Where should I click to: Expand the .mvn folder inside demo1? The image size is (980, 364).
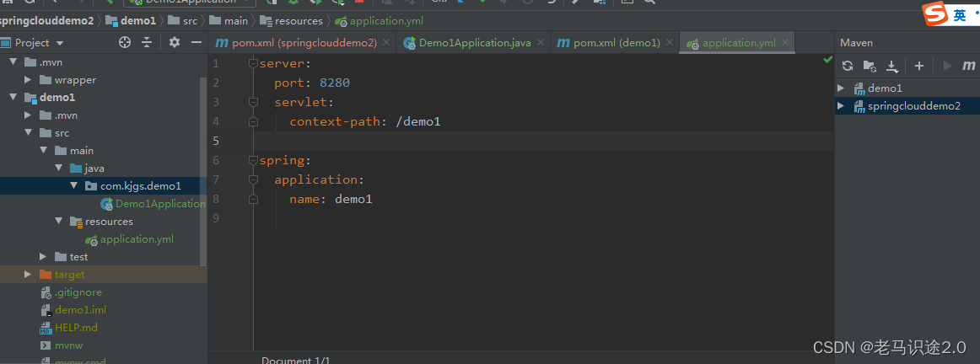28,115
